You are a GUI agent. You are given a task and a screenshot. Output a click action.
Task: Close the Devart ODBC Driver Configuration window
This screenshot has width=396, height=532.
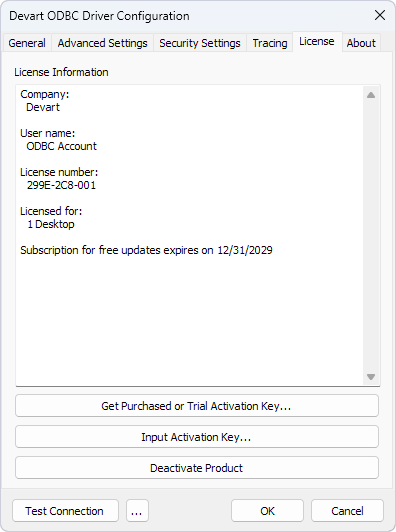(x=380, y=15)
